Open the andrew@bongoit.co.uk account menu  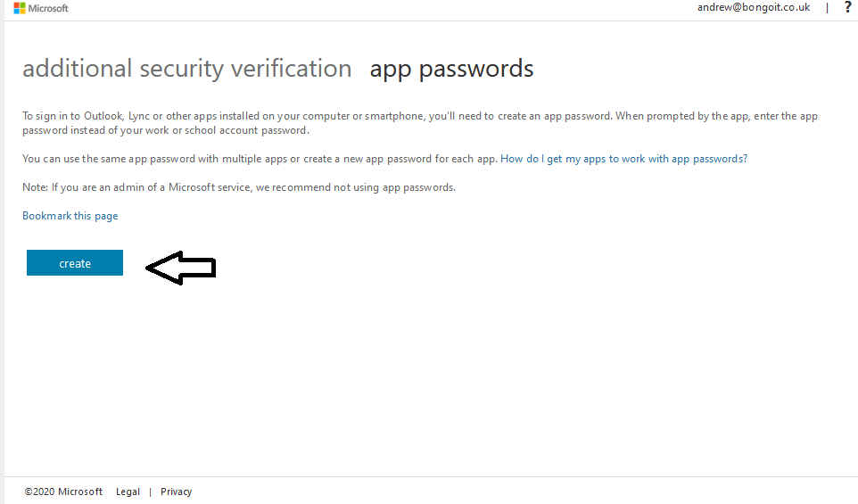tap(754, 7)
